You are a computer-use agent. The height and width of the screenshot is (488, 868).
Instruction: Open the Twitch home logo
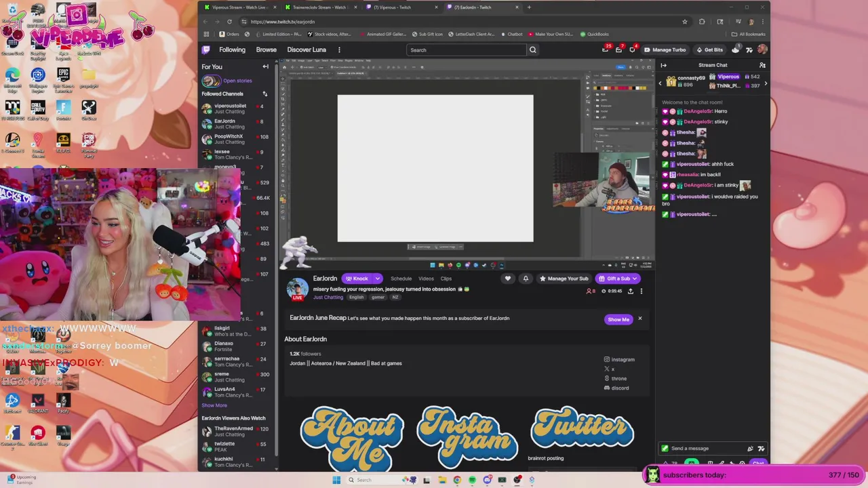pos(206,49)
